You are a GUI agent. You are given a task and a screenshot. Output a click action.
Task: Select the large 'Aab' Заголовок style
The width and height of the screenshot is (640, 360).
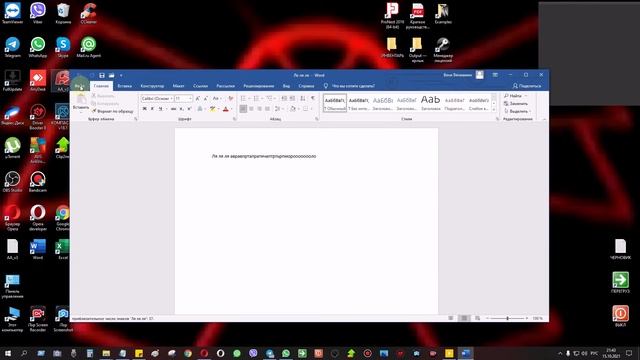(x=431, y=103)
